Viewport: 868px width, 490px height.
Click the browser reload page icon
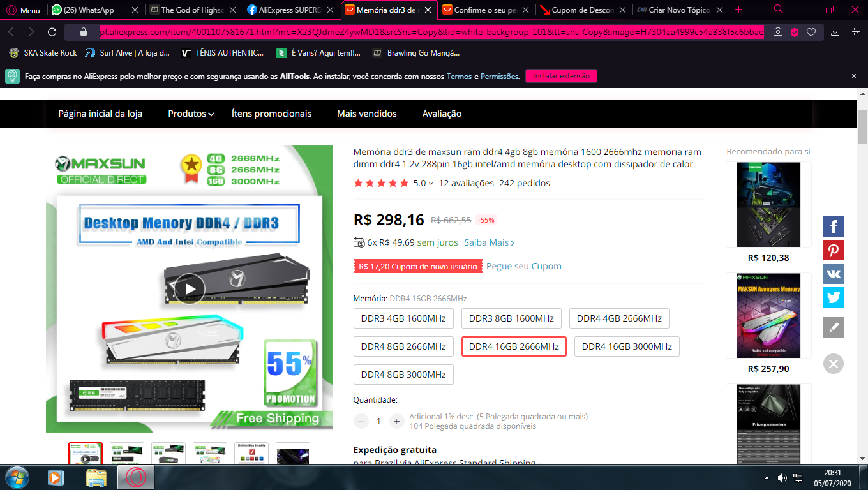[x=52, y=31]
